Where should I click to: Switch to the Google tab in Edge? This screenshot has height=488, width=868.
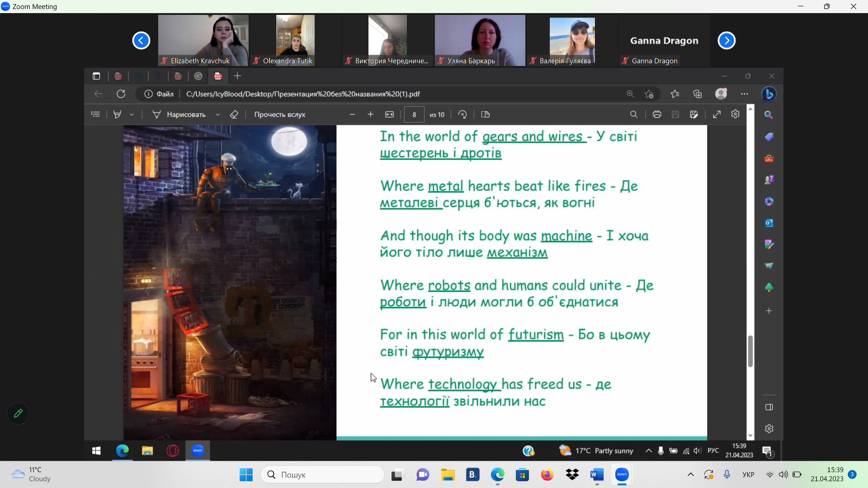point(198,76)
